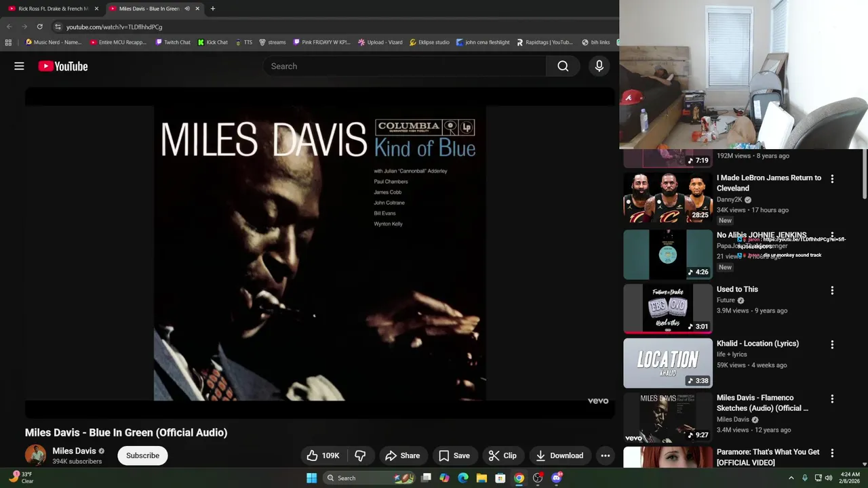Open the Pink FRIDAYY bookmark

click(321, 42)
